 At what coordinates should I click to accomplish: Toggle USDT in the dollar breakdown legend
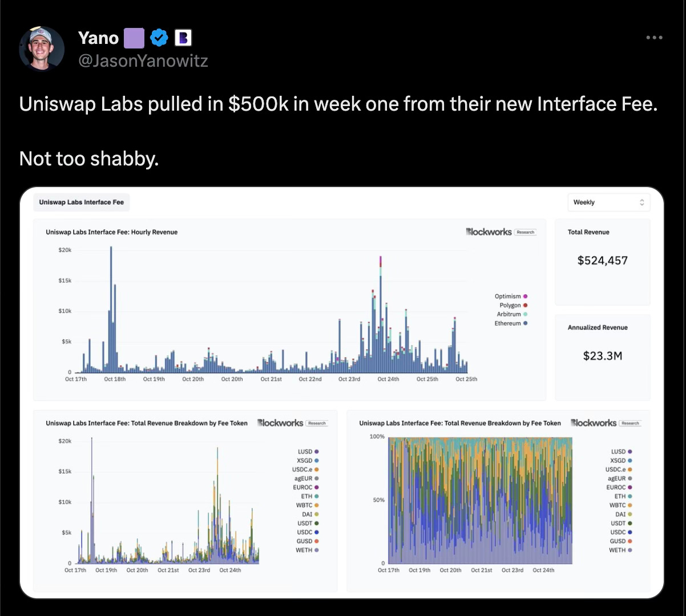(308, 523)
